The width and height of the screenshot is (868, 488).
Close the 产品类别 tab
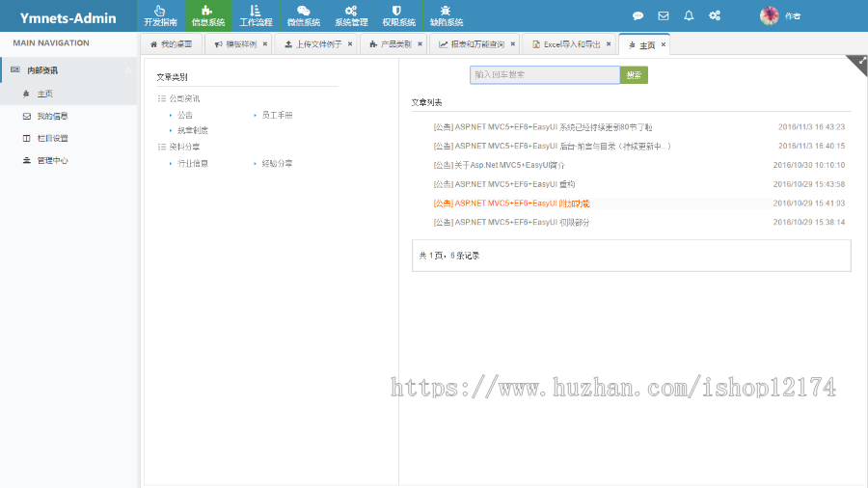tap(420, 44)
